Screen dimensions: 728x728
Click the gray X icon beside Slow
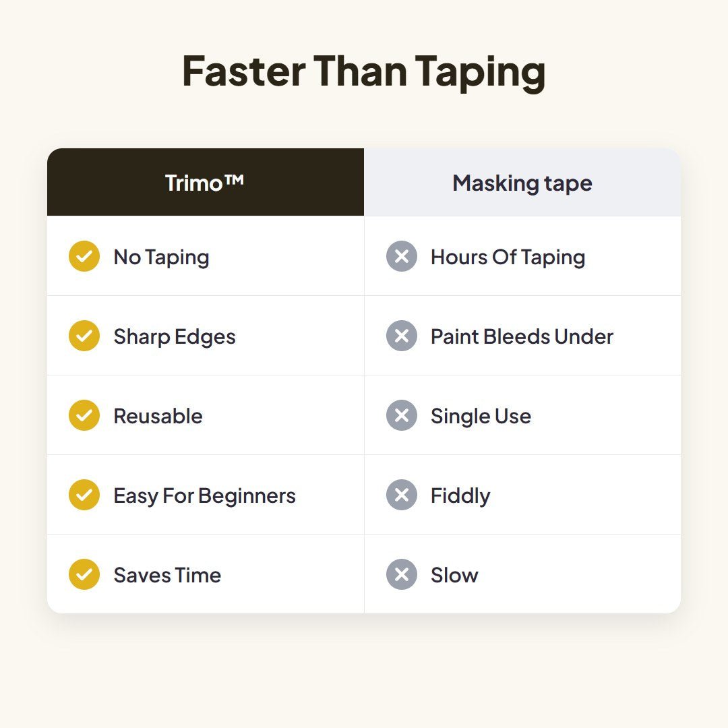click(402, 574)
